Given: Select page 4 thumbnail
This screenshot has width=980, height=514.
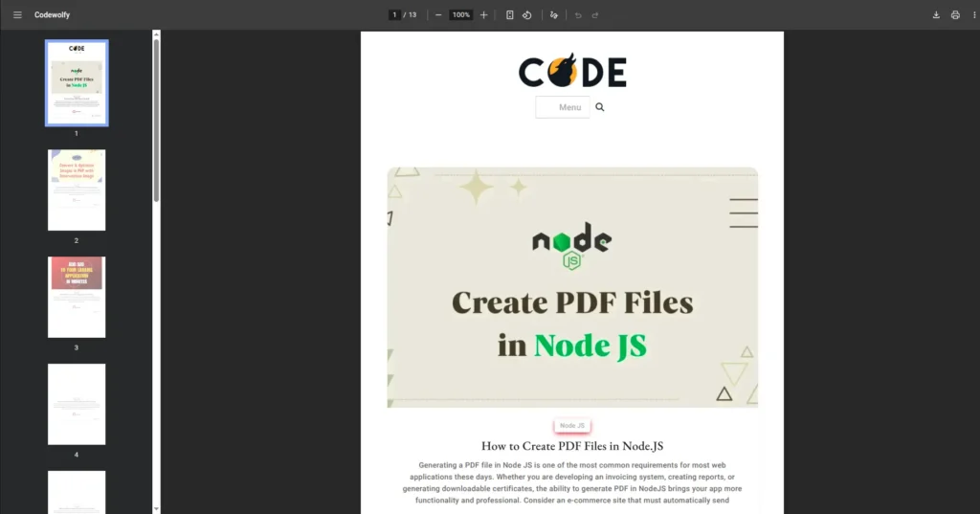Looking at the screenshot, I should [x=77, y=404].
